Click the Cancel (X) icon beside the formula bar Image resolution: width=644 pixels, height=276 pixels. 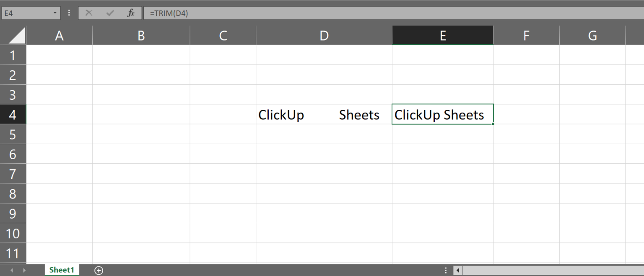[88, 13]
